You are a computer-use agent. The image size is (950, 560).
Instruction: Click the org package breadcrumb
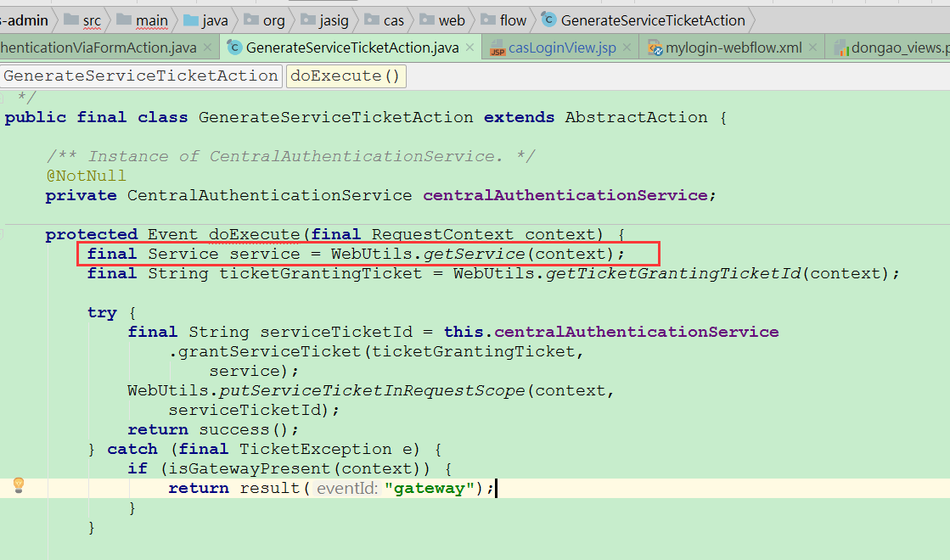pyautogui.click(x=264, y=20)
